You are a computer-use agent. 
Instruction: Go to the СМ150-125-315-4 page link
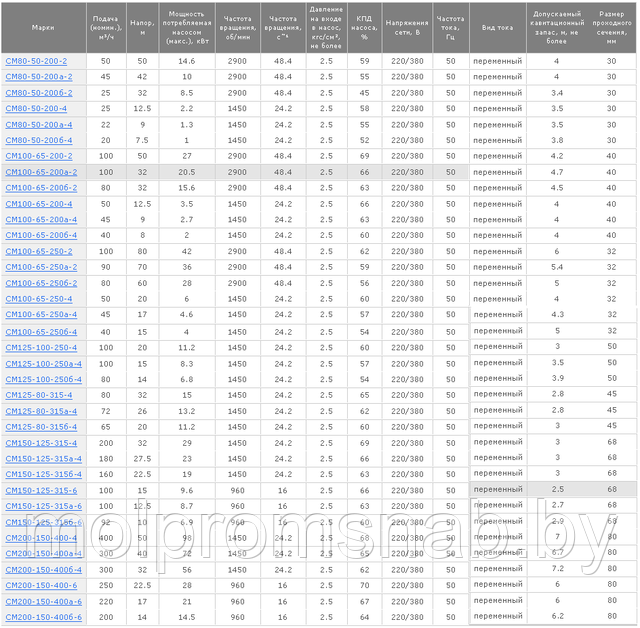[41, 443]
